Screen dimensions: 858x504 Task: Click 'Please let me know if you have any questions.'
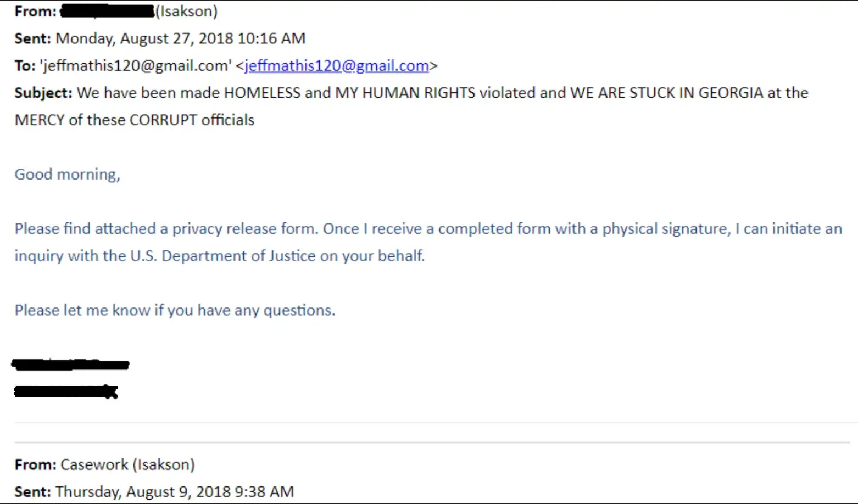[175, 310]
